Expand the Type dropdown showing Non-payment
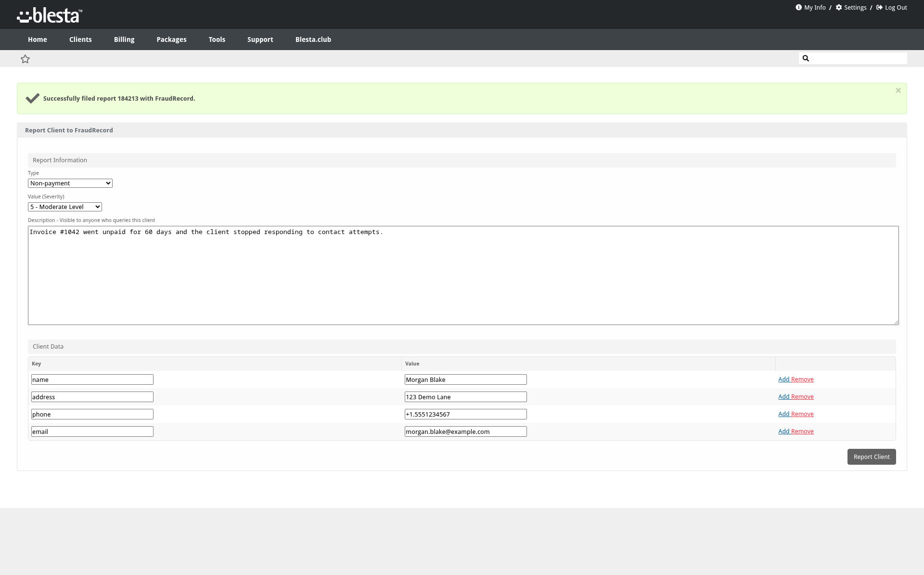This screenshot has height=575, width=924. pos(70,183)
